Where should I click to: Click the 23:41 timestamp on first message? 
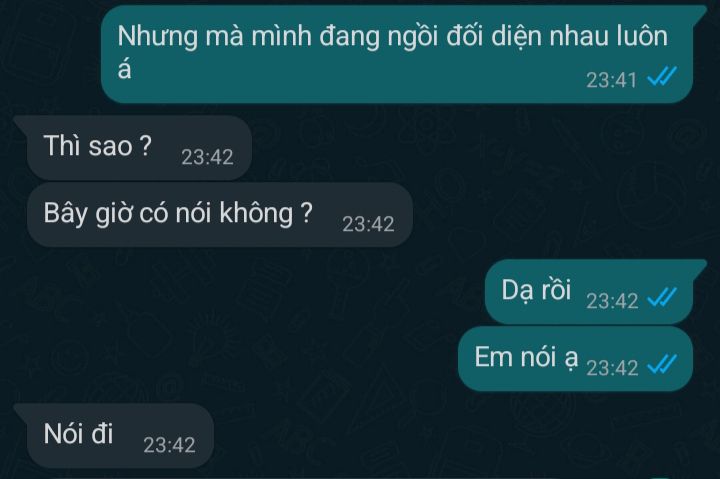(x=611, y=80)
